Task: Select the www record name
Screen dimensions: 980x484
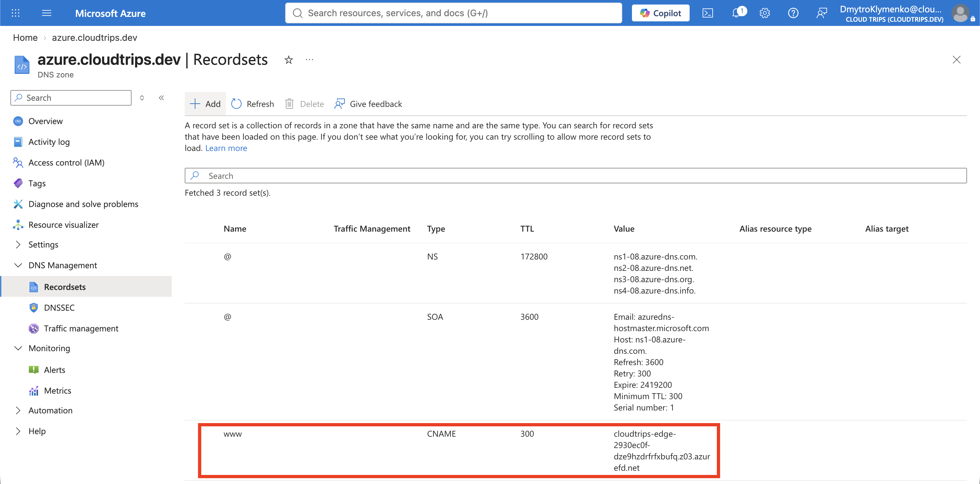Action: pyautogui.click(x=232, y=434)
